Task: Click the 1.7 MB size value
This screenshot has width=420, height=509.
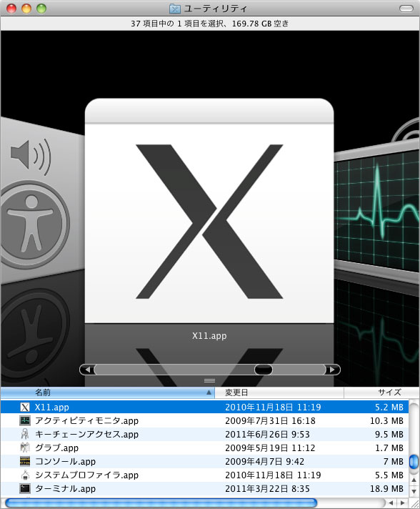Action: tap(389, 448)
